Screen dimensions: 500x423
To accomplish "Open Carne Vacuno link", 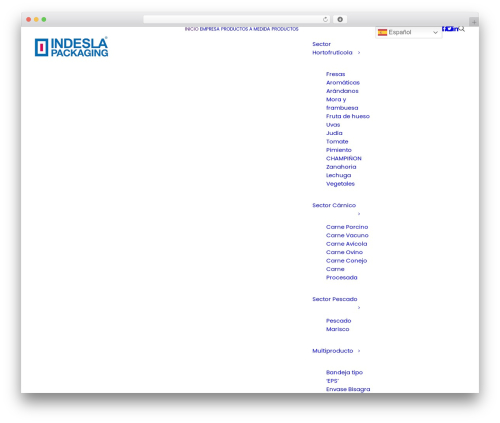I will click(347, 235).
